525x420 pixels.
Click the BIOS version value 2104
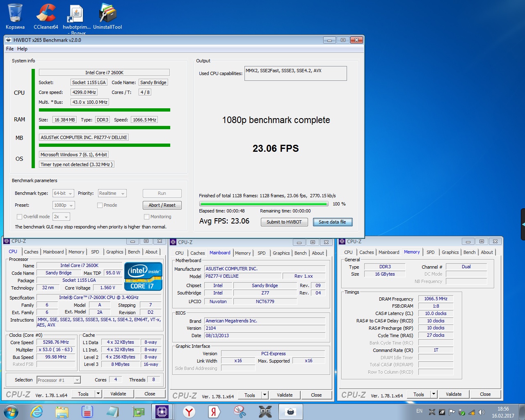point(265,328)
